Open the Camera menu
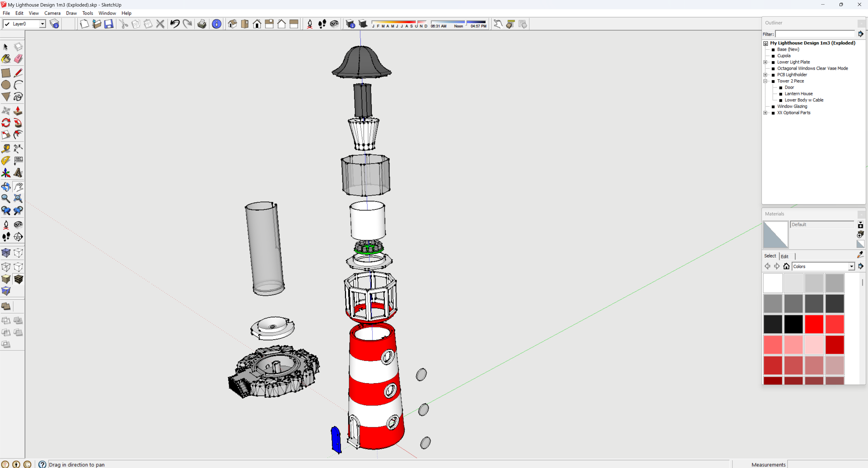The image size is (868, 468). pyautogui.click(x=52, y=13)
